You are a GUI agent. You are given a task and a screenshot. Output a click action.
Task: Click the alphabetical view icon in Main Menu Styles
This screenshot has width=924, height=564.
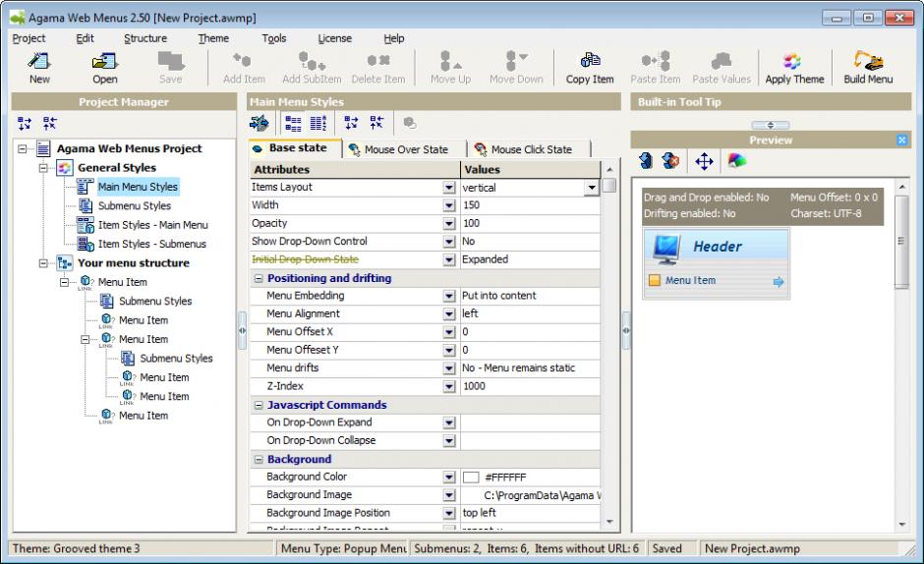[318, 123]
